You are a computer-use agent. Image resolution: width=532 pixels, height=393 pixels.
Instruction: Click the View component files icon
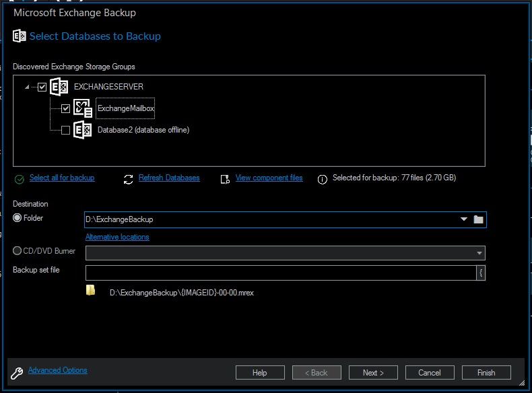pos(225,179)
